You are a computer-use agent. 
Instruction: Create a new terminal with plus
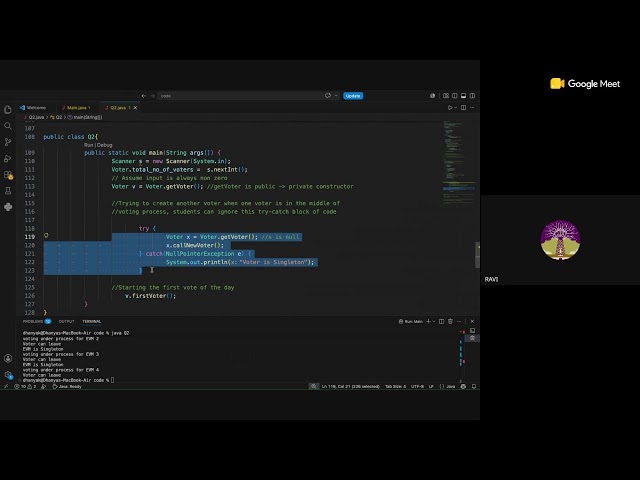click(x=429, y=322)
